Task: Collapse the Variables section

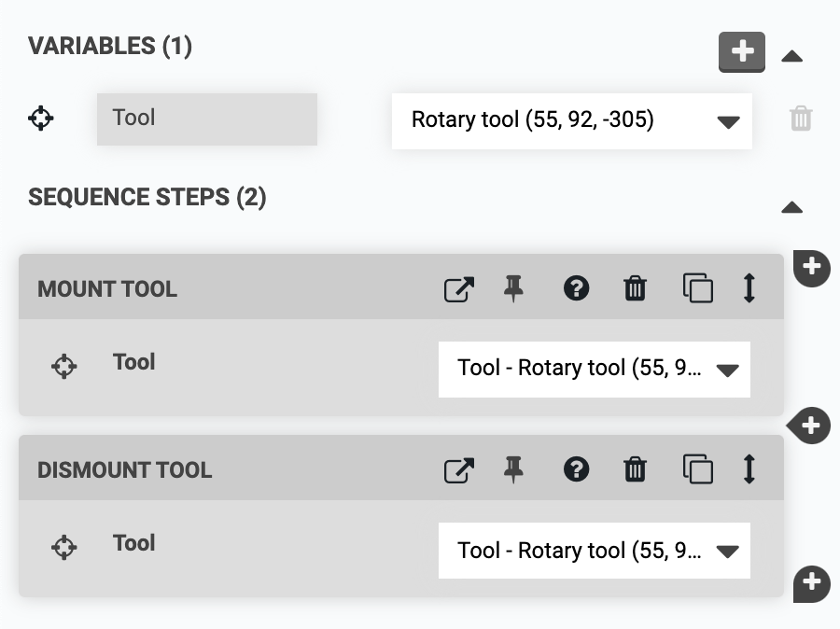Action: click(791, 56)
